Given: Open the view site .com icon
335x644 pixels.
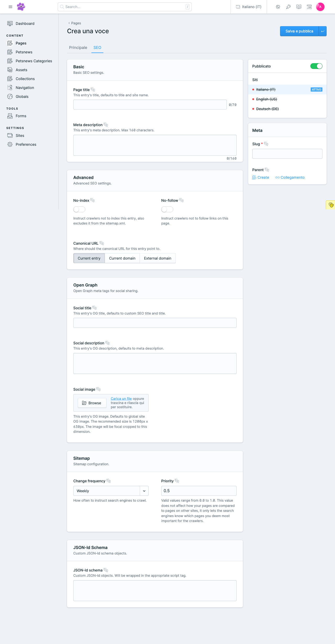Looking at the screenshot, I should point(309,7).
